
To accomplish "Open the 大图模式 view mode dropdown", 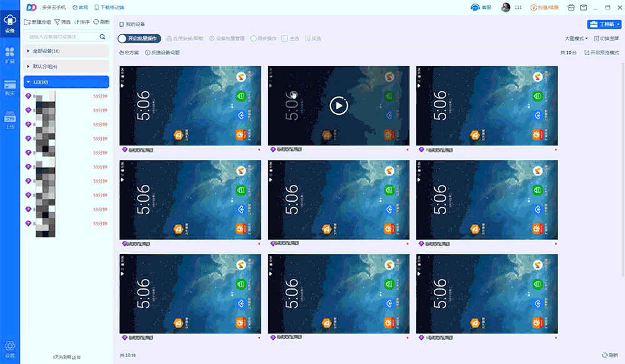I will coord(576,39).
